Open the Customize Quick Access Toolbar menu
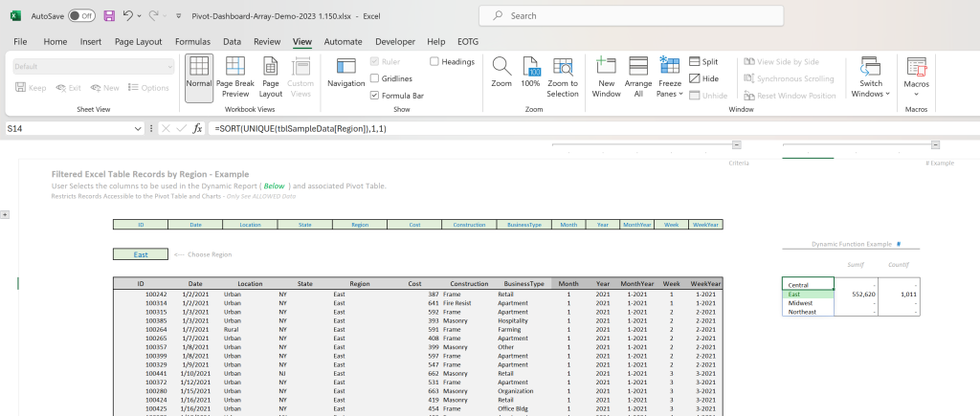 click(179, 16)
